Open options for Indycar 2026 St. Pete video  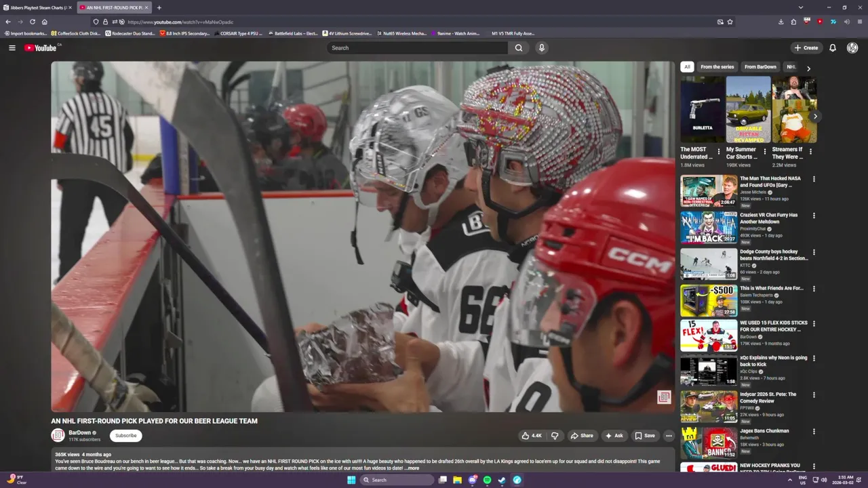pyautogui.click(x=814, y=395)
